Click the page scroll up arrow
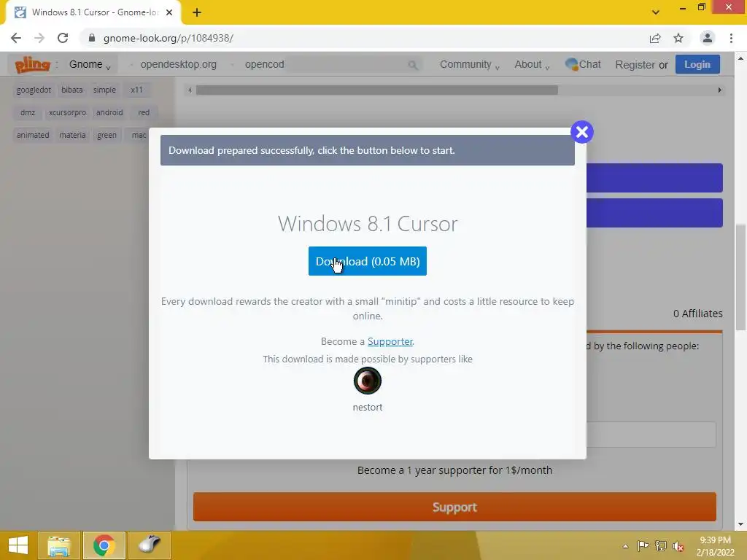 (x=740, y=58)
